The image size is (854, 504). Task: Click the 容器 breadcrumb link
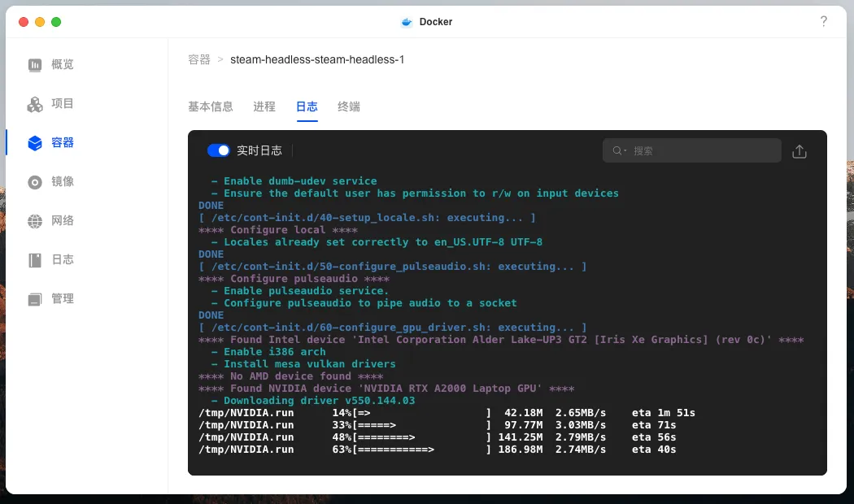click(x=198, y=59)
